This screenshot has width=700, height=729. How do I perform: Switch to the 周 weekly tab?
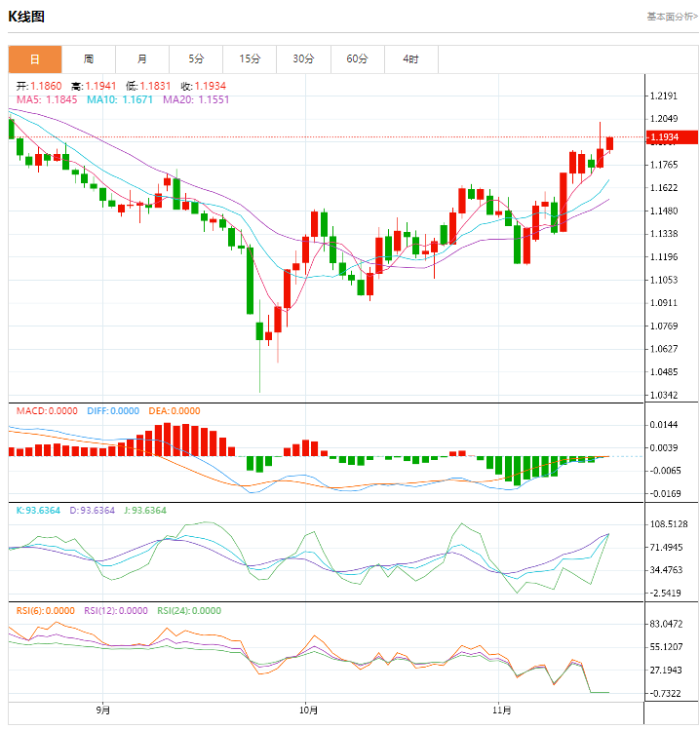89,59
